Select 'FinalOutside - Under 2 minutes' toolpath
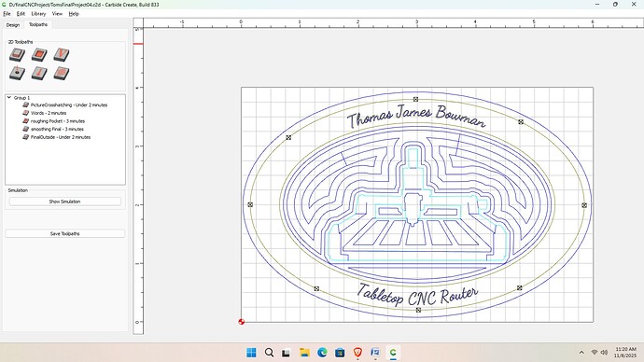The image size is (644, 362). point(61,137)
